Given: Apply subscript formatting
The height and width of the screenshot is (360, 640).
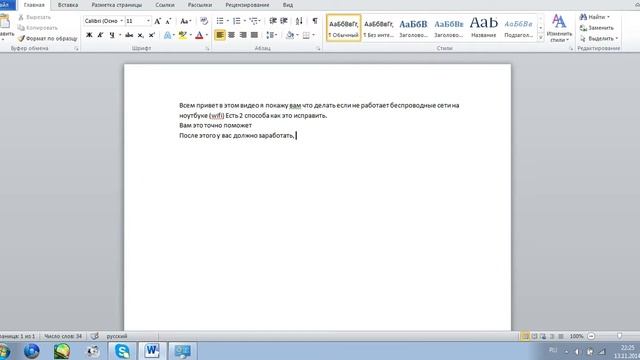Looking at the screenshot, I should click(x=140, y=36).
